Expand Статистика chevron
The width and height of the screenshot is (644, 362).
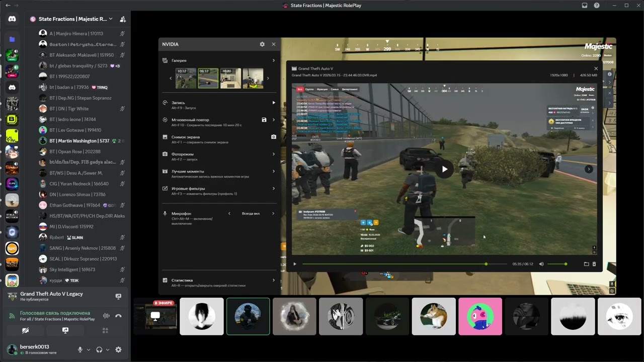[x=274, y=280]
